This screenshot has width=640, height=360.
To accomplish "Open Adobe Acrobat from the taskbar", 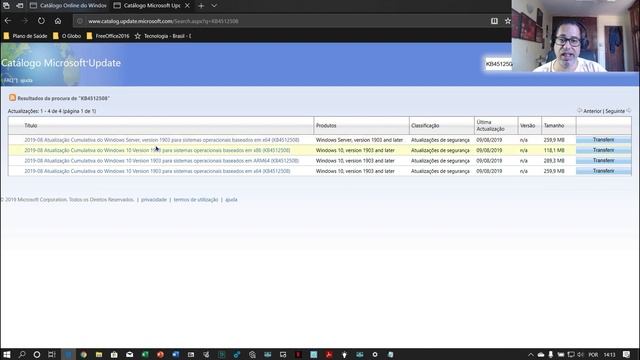I will coord(329,355).
